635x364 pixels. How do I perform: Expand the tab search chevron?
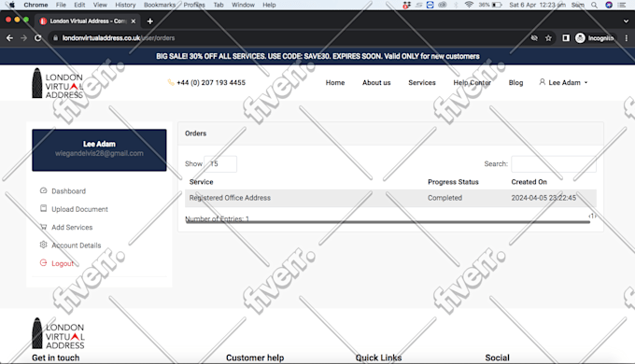tap(626, 21)
